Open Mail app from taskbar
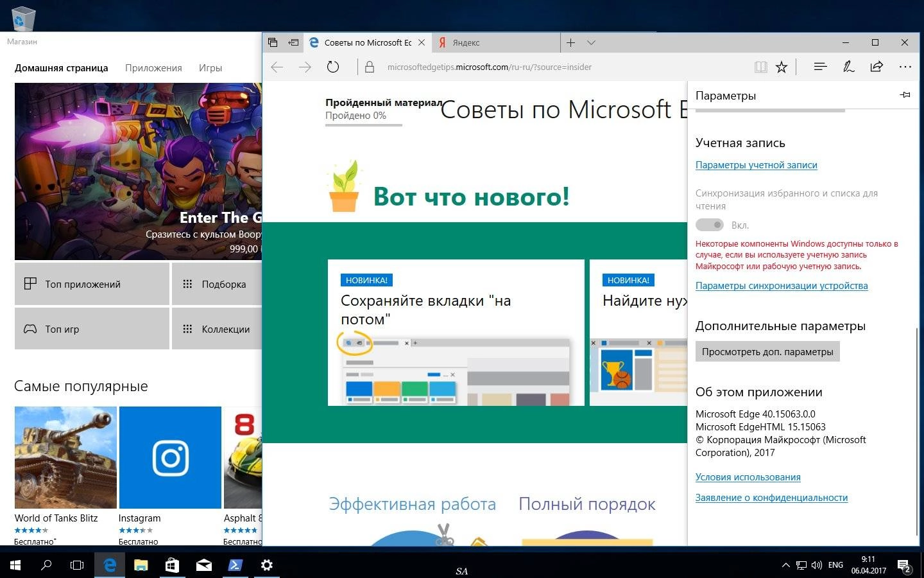 pos(203,565)
